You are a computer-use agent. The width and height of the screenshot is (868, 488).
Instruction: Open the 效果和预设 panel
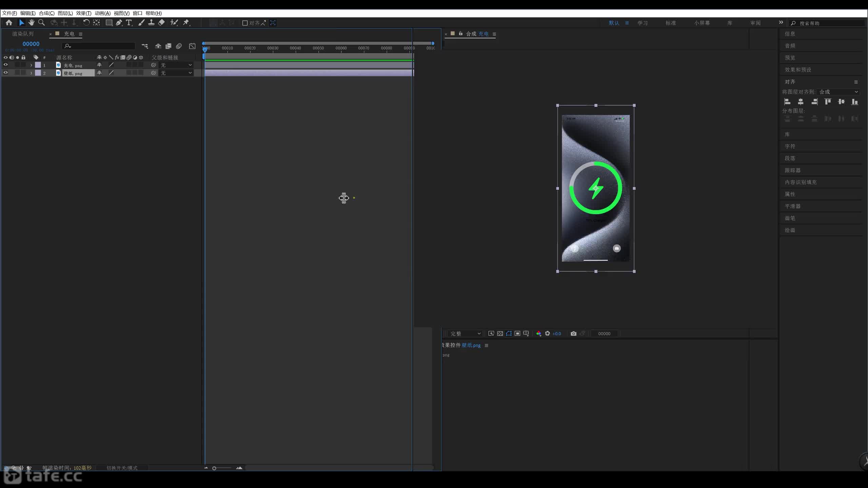pos(798,70)
